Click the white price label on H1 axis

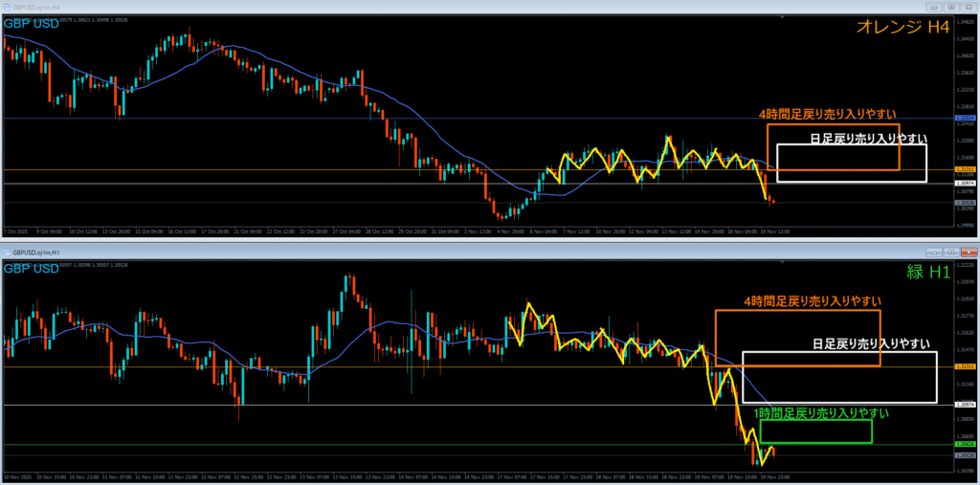pos(966,405)
